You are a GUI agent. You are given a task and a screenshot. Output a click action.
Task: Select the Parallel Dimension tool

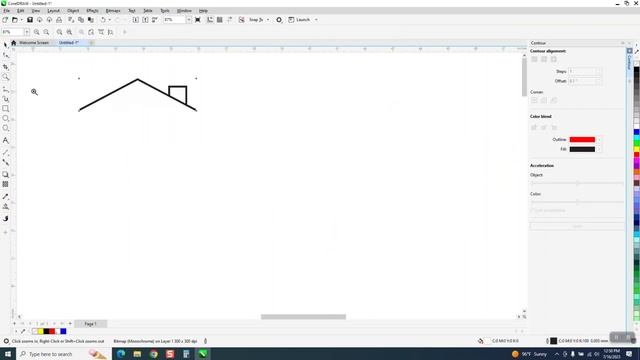click(x=6, y=152)
